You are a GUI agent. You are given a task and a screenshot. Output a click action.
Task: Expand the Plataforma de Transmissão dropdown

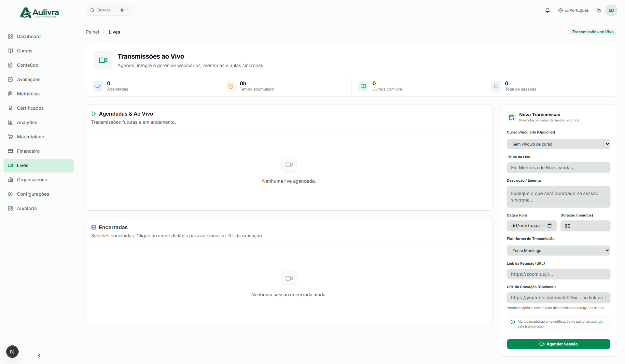click(x=559, y=251)
